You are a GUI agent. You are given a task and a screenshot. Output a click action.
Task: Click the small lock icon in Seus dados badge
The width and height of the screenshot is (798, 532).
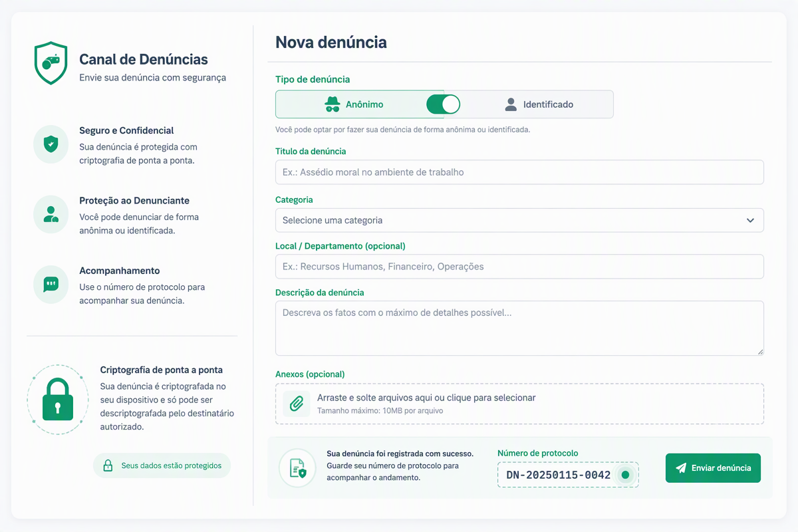[108, 465]
